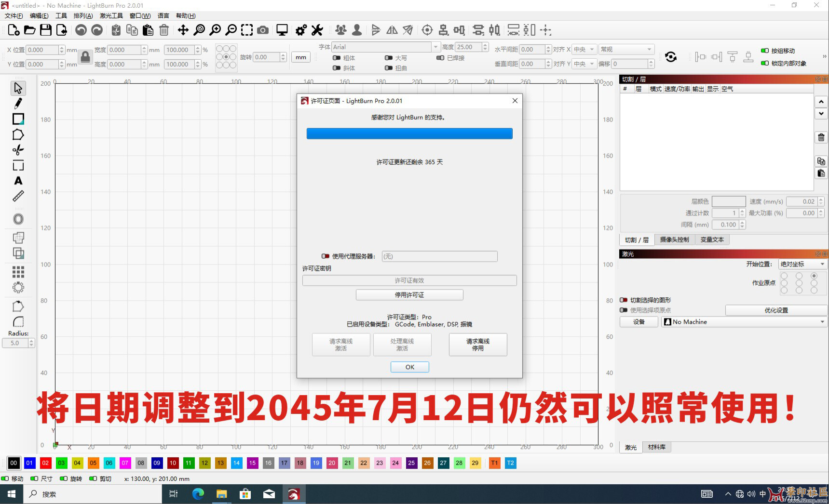829x504 pixels.
Task: Select the T1 tool layer swatch
Action: pos(494,463)
